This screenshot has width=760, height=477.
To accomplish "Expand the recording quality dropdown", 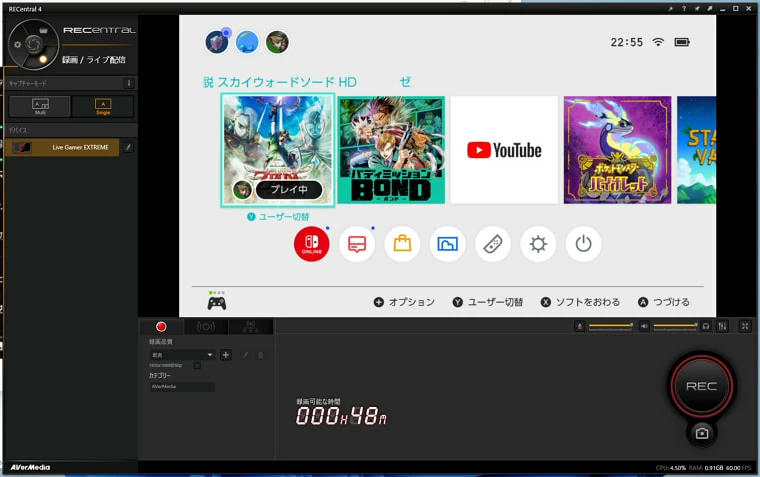I will click(182, 355).
